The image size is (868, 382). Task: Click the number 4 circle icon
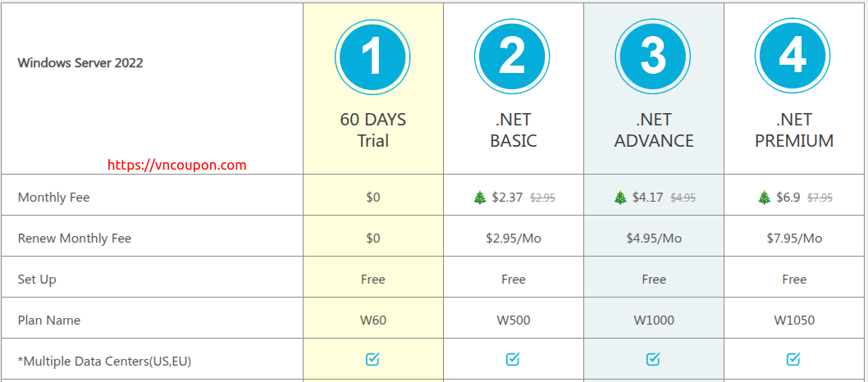(x=793, y=57)
